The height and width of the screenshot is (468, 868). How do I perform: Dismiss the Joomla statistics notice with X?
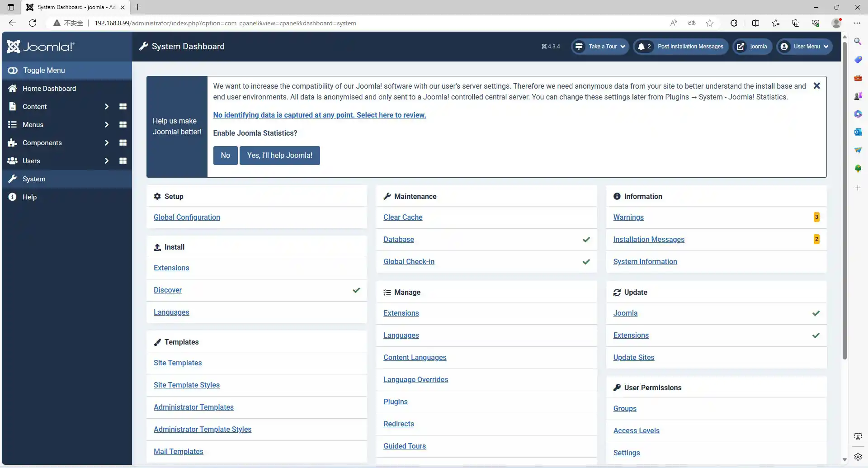(x=816, y=86)
